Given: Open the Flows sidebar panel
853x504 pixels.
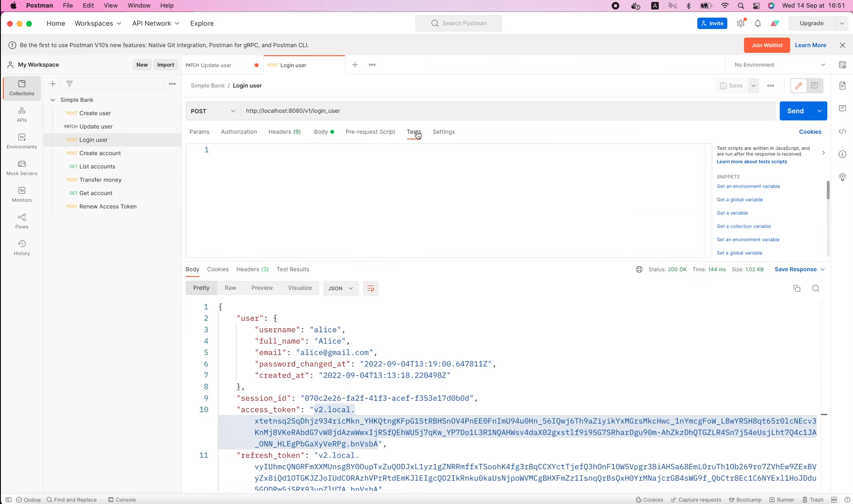Looking at the screenshot, I should (22, 221).
